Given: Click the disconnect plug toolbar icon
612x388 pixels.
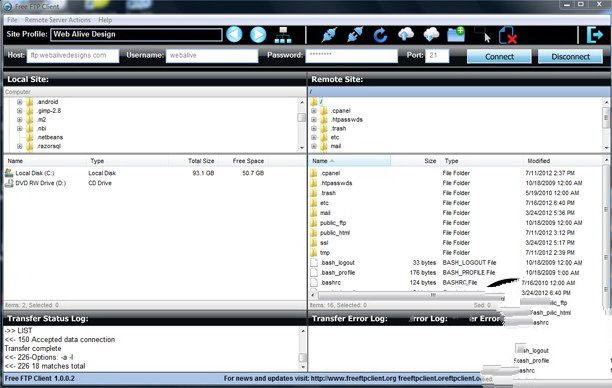Looking at the screenshot, I should (x=355, y=35).
